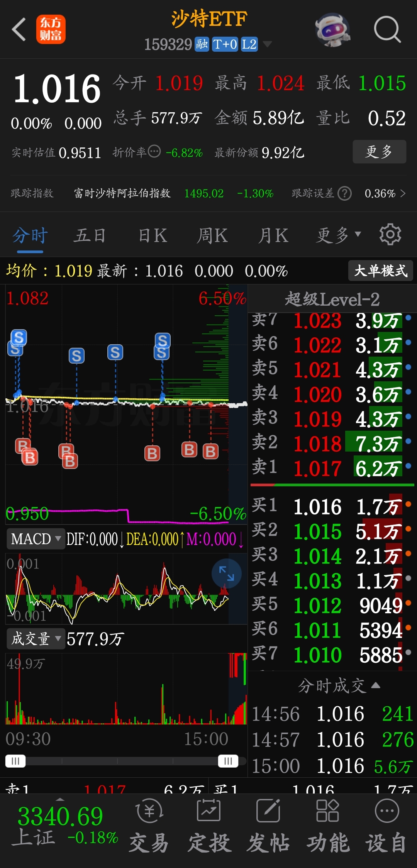Select 买5 order row with 9049

[x=332, y=605]
